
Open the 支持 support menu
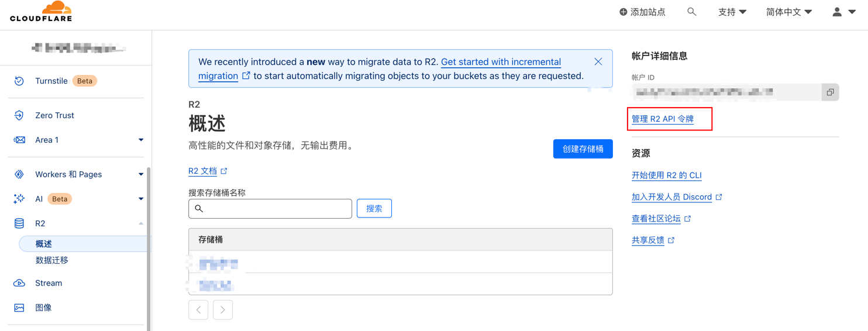click(x=732, y=12)
